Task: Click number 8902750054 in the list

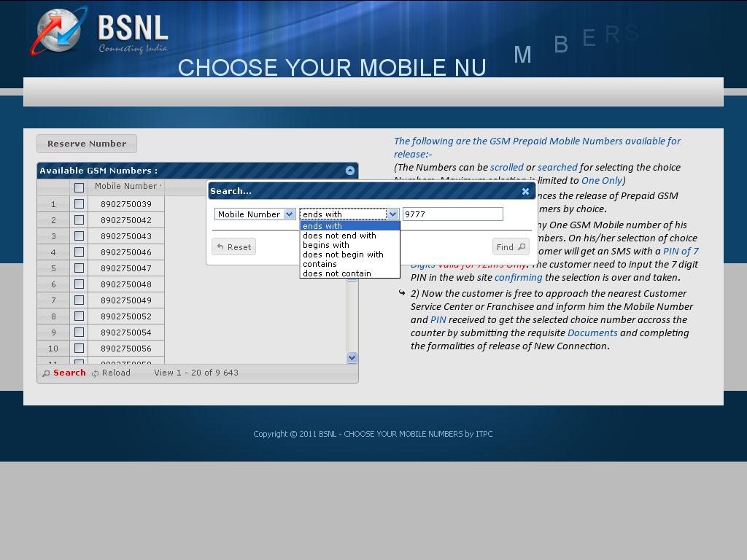Action: click(126, 332)
